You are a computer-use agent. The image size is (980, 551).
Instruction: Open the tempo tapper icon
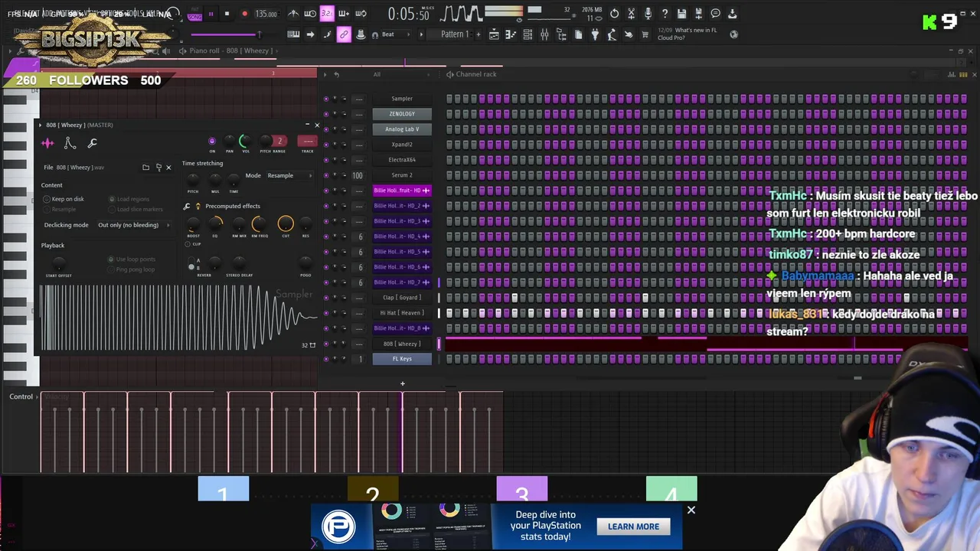pyautogui.click(x=612, y=34)
